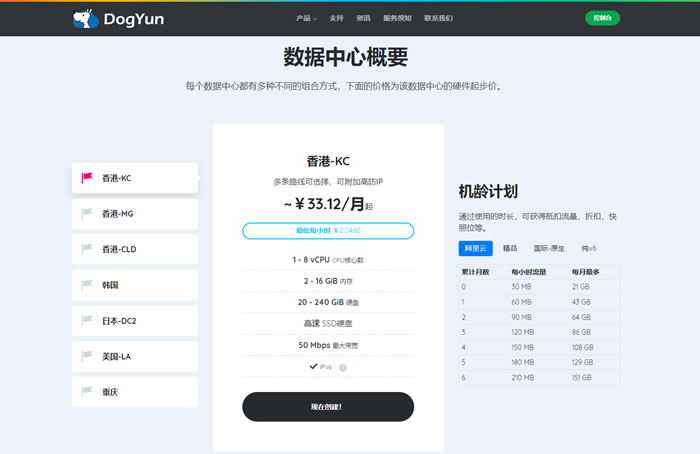Switch to the 阿里云 plan tab

coord(475,248)
